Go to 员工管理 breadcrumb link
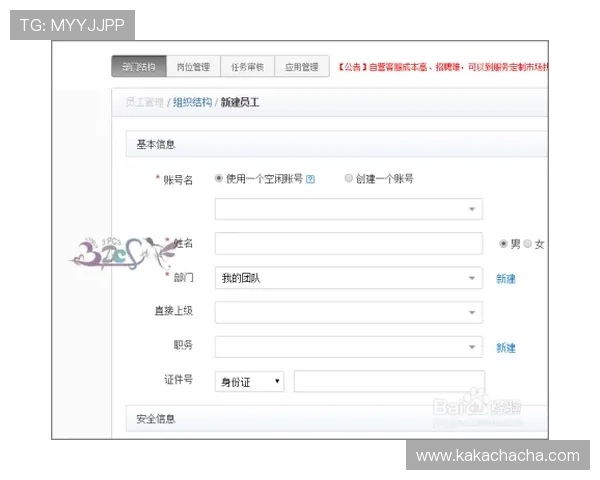This screenshot has height=480, width=600. (145, 103)
